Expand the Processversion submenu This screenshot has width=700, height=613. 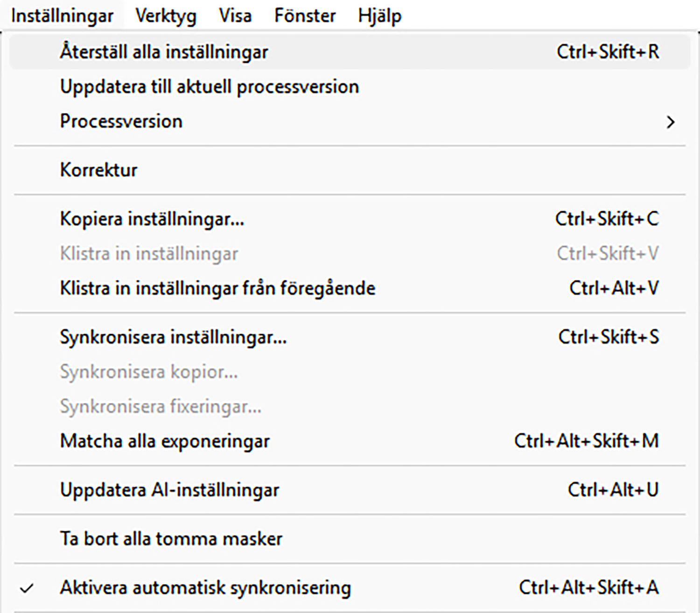[121, 121]
